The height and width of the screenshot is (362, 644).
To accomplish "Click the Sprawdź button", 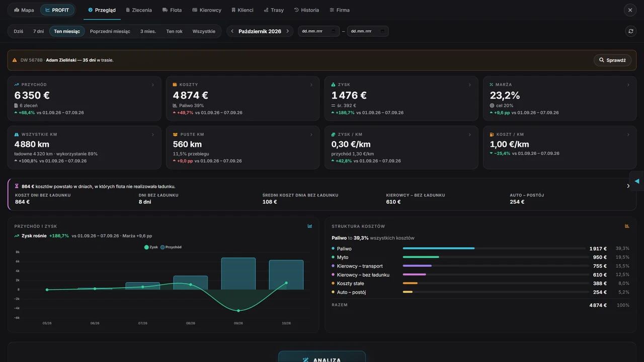I will coord(612,60).
